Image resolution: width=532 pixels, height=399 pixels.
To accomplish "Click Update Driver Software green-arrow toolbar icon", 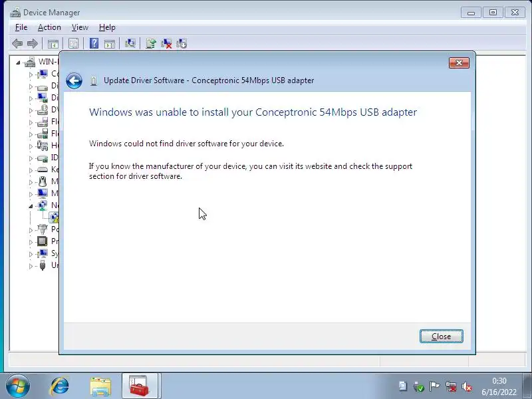I will [x=151, y=43].
